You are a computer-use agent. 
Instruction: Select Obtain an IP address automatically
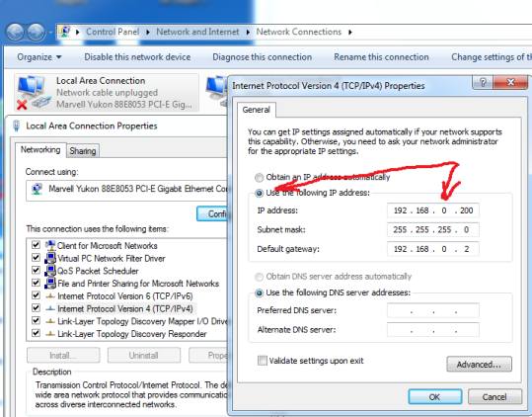pyautogui.click(x=259, y=177)
